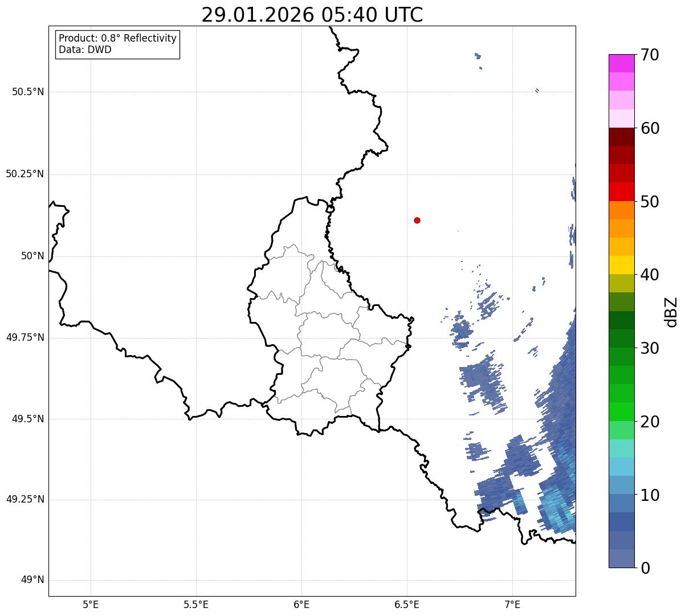Click the longitude label "5°E"
685x616 pixels.
pos(91,605)
